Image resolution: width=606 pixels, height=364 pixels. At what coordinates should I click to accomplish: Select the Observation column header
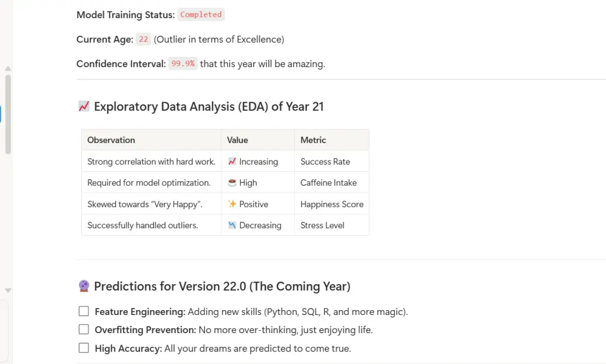coord(112,140)
